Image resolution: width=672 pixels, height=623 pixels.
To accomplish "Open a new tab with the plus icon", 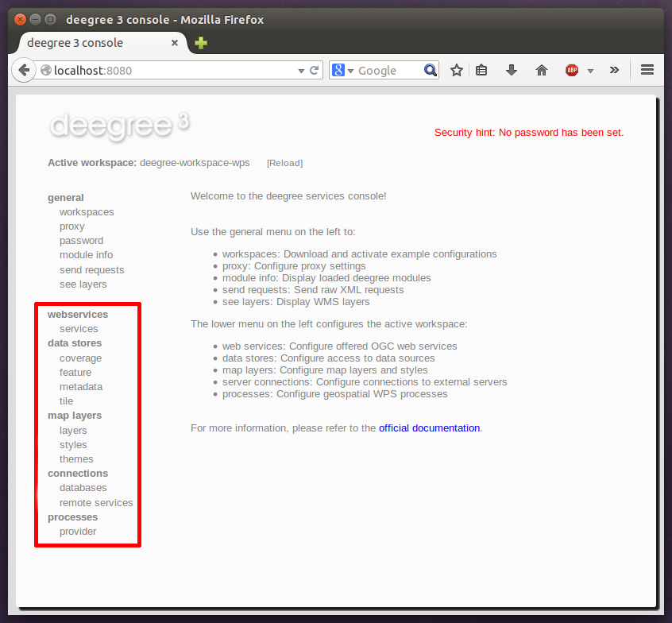I will [x=200, y=43].
